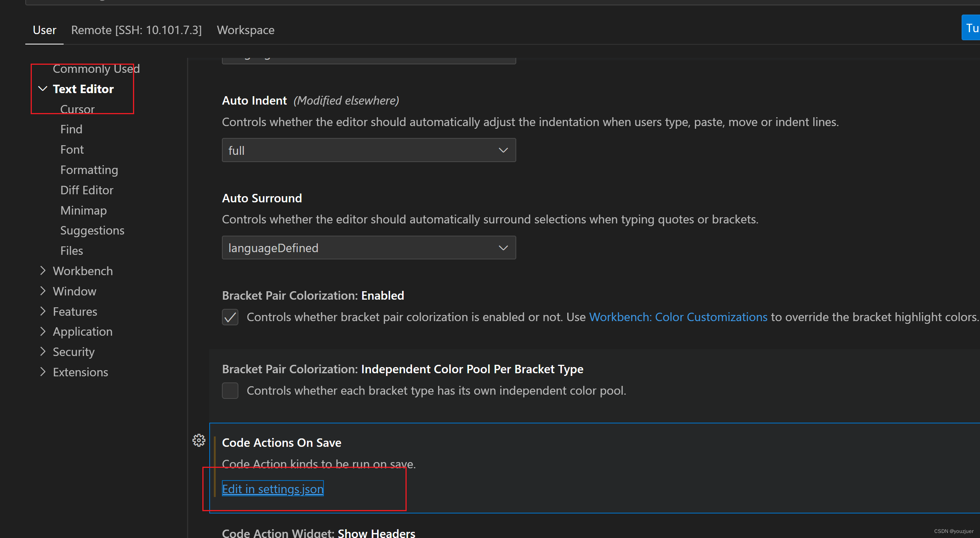
Task: Open Edit in settings.json link
Action: [272, 489]
